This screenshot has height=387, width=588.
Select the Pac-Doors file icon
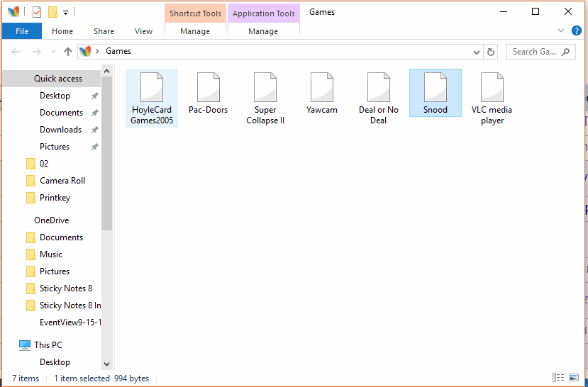click(208, 87)
